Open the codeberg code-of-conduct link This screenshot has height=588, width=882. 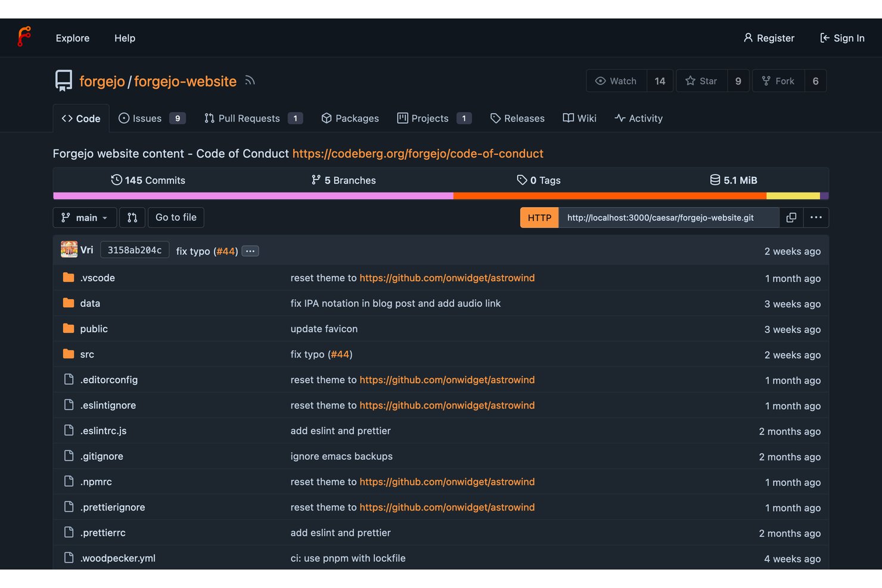point(418,154)
